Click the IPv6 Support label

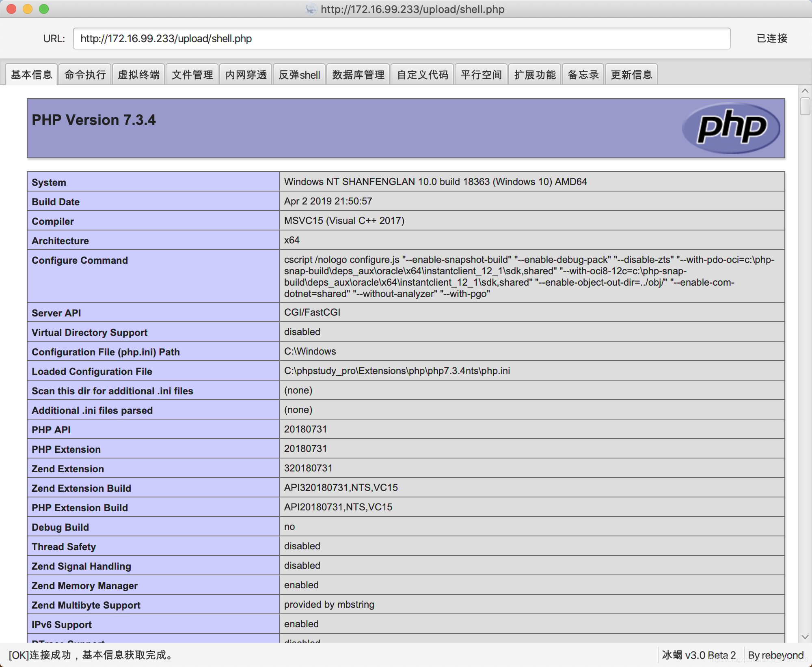tap(62, 625)
